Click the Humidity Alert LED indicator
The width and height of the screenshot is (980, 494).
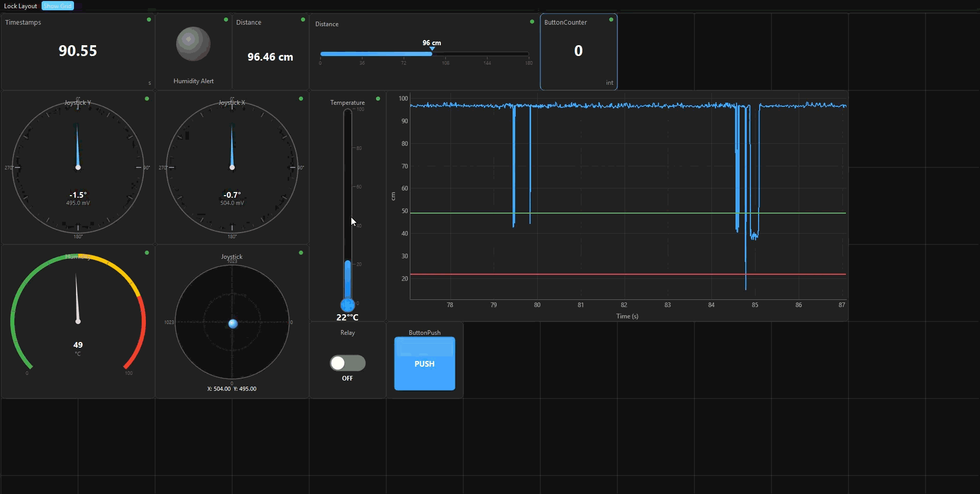[x=193, y=44]
